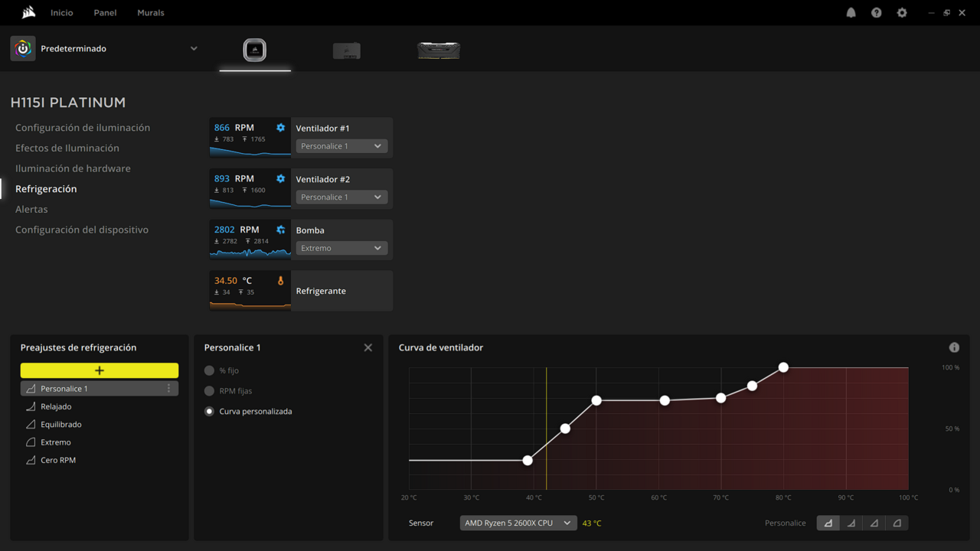Go to the Murals menu
The image size is (980, 551).
151,13
